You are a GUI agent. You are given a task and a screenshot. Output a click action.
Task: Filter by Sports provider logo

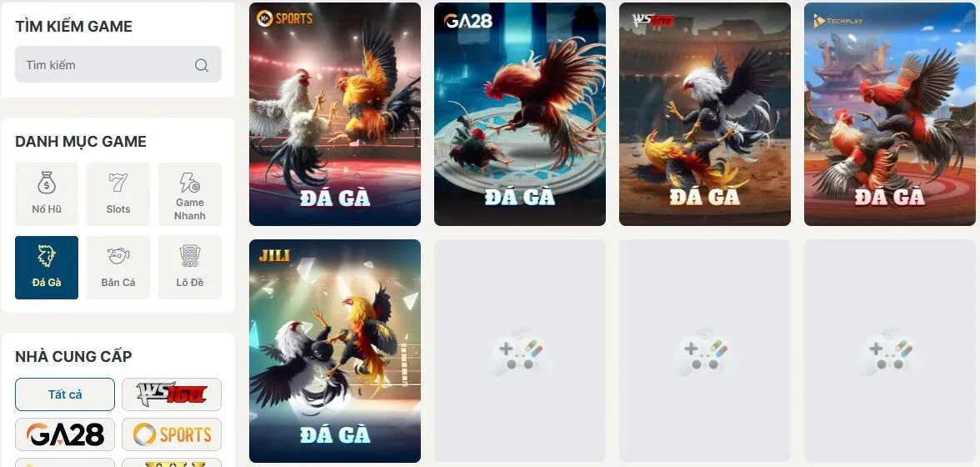[x=172, y=434]
